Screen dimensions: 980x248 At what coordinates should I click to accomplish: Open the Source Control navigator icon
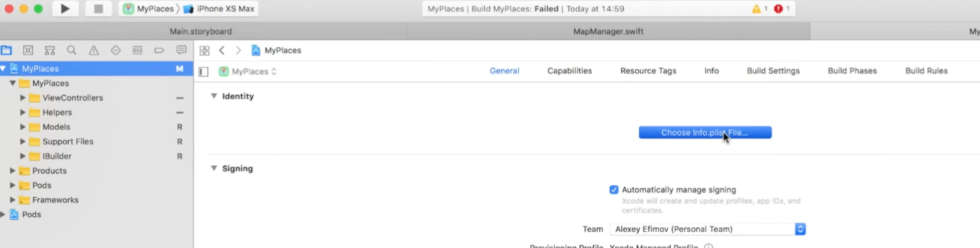(x=28, y=50)
